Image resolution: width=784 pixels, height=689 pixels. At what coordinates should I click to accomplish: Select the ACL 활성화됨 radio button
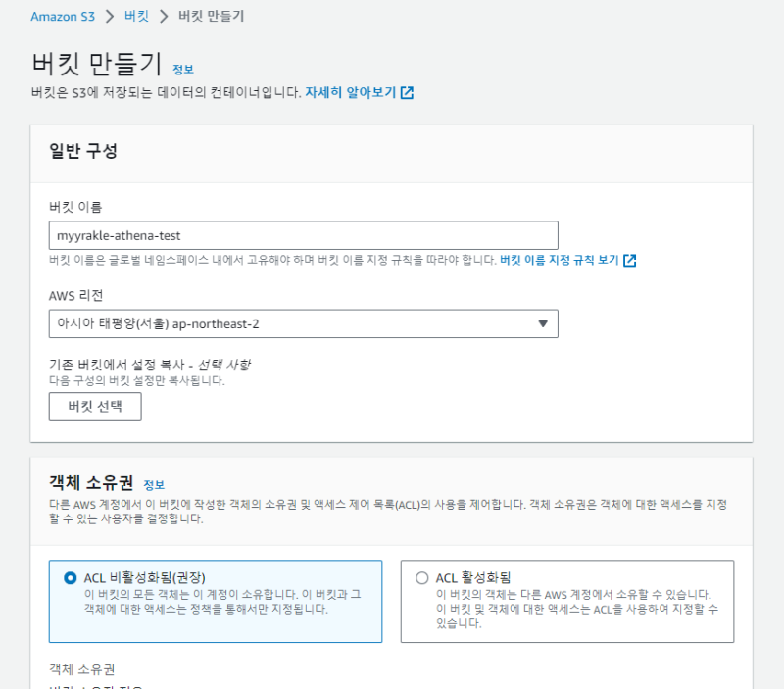422,578
